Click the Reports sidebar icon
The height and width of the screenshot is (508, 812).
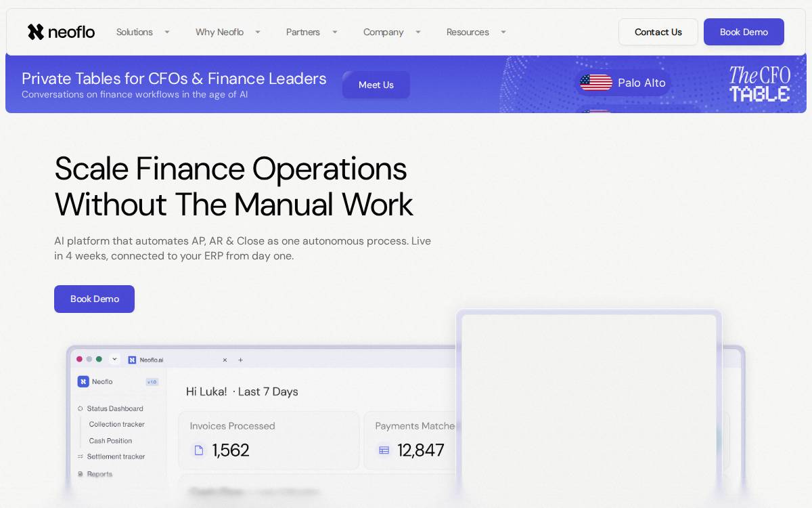(81, 474)
